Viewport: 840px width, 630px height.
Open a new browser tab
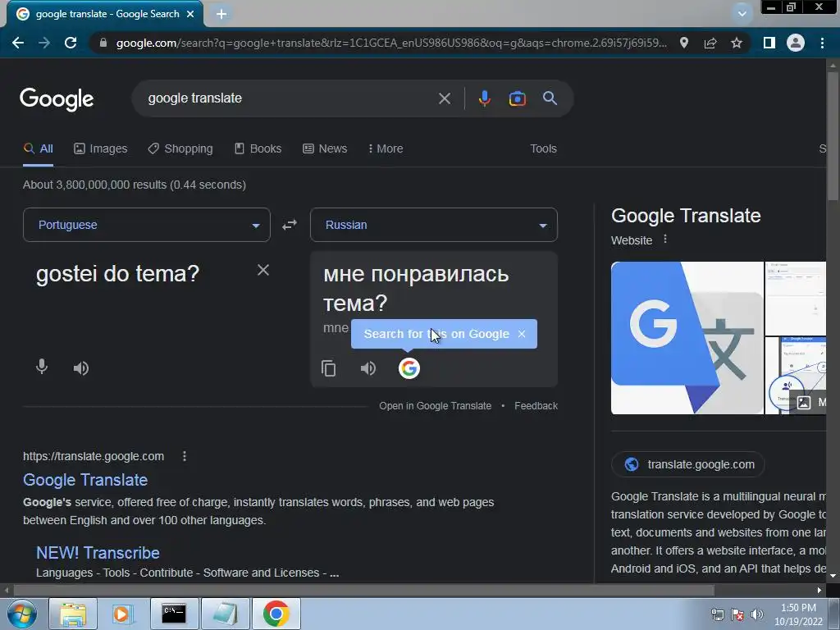pos(221,14)
